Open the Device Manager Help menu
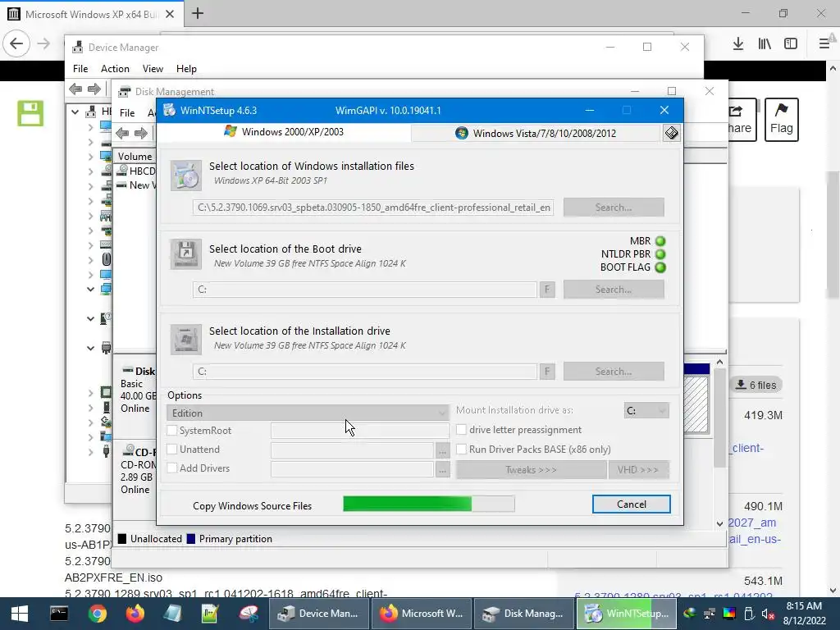Screen dimensions: 840x630 click(186, 69)
